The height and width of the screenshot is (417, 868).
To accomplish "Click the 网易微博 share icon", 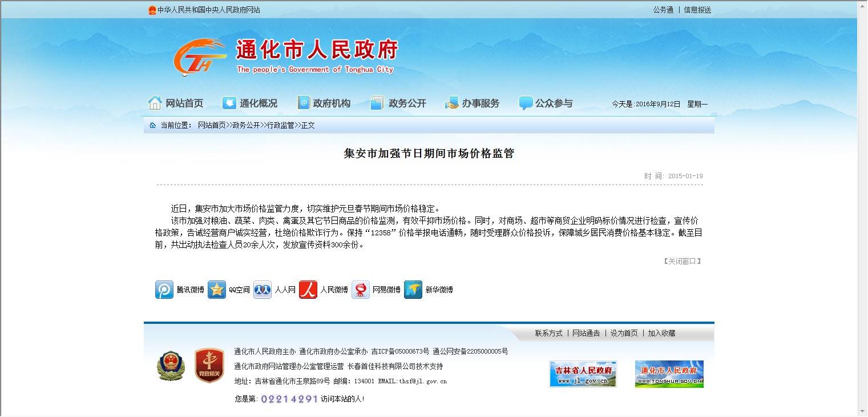I will click(x=361, y=290).
